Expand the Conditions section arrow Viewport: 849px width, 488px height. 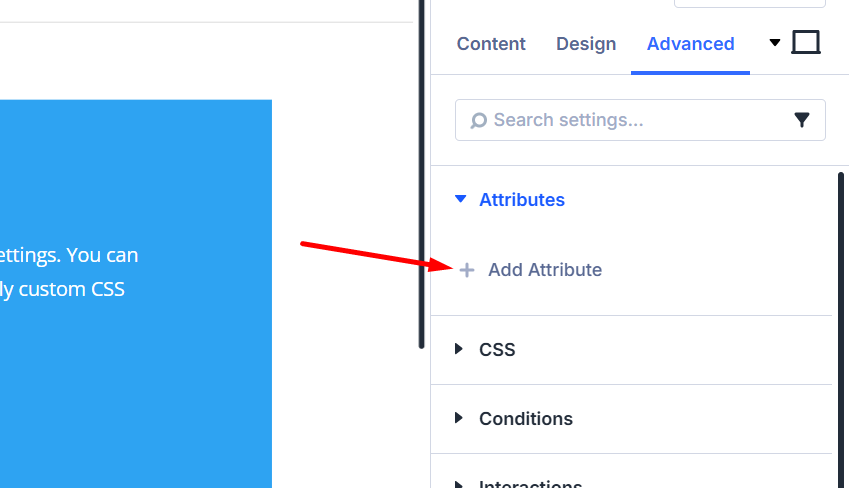459,418
